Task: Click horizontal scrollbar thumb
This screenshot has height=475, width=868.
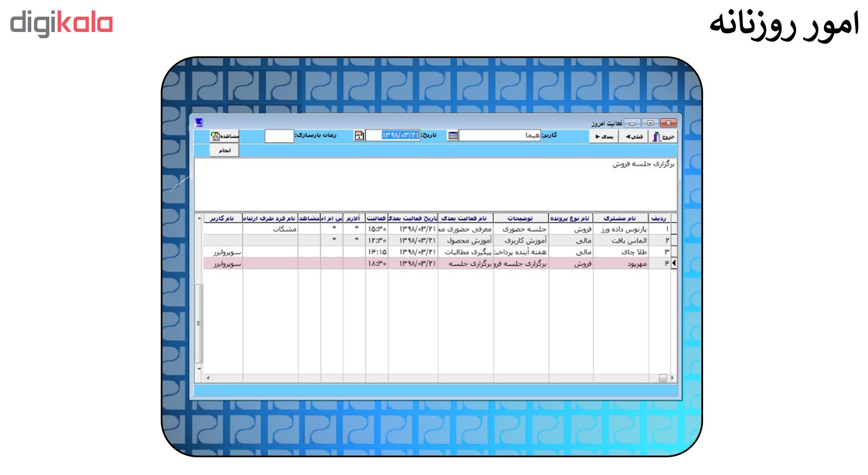Action: 662,378
